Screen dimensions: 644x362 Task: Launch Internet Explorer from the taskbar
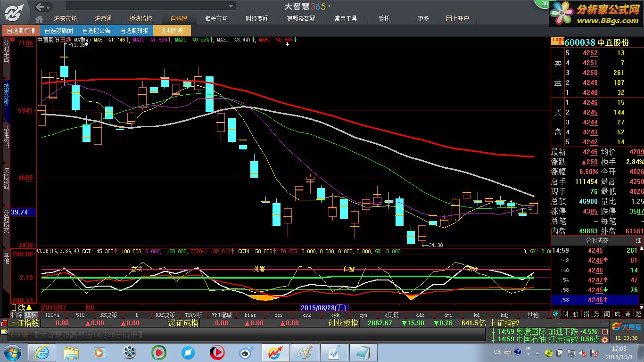pos(41,352)
